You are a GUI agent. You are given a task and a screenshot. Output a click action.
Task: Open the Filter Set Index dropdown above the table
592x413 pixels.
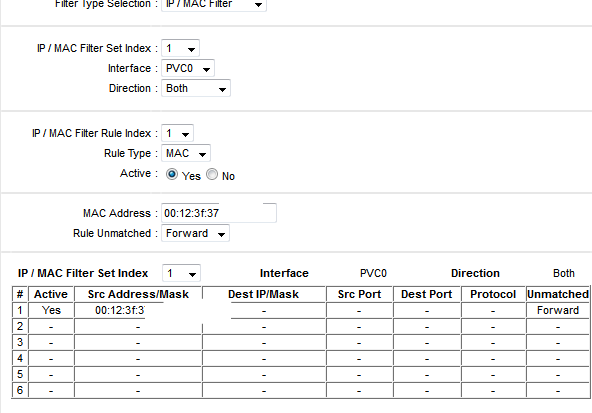point(181,273)
